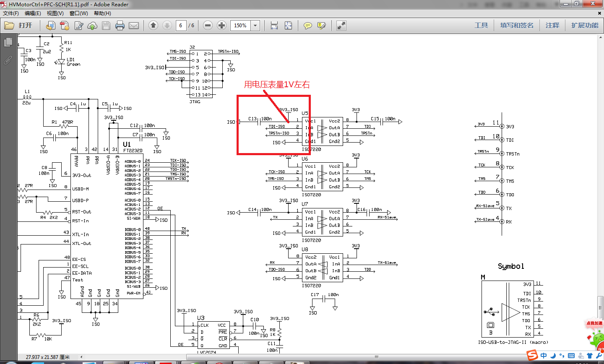604x364 pixels.
Task: Print the document using the printer icon
Action: pyautogui.click(x=120, y=26)
